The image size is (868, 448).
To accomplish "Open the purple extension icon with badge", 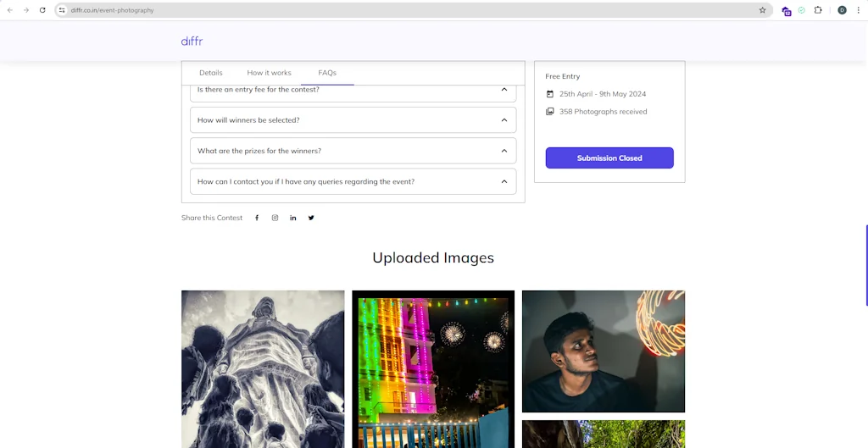I will point(786,10).
